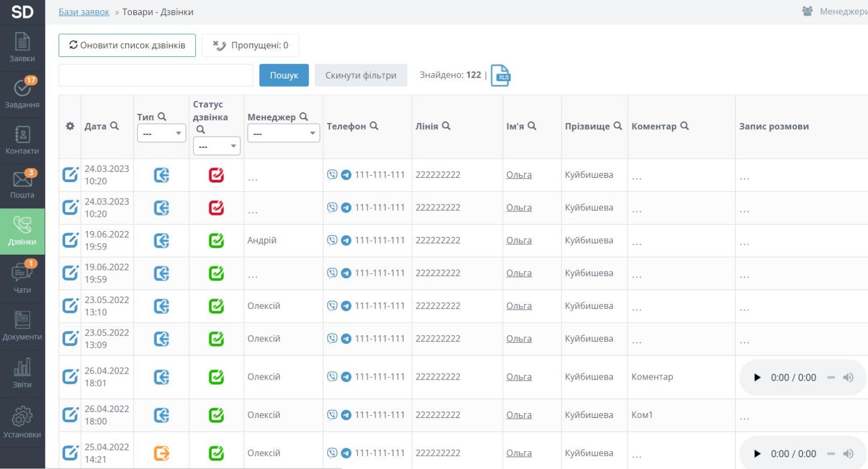
Task: Click the outgoing call type icon for 25.04.2022
Action: coord(162,453)
